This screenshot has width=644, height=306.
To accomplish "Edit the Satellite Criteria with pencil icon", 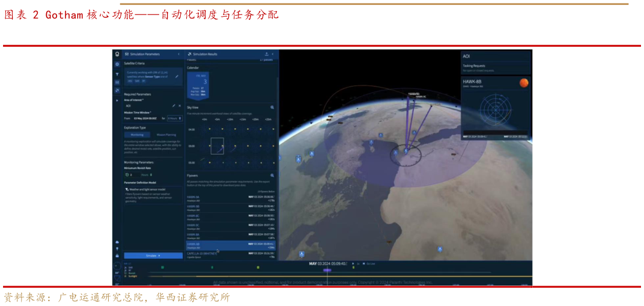I will pos(177,76).
